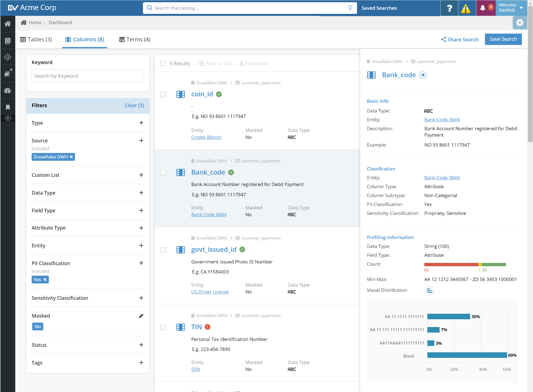Click the Save Search button

pyautogui.click(x=503, y=39)
